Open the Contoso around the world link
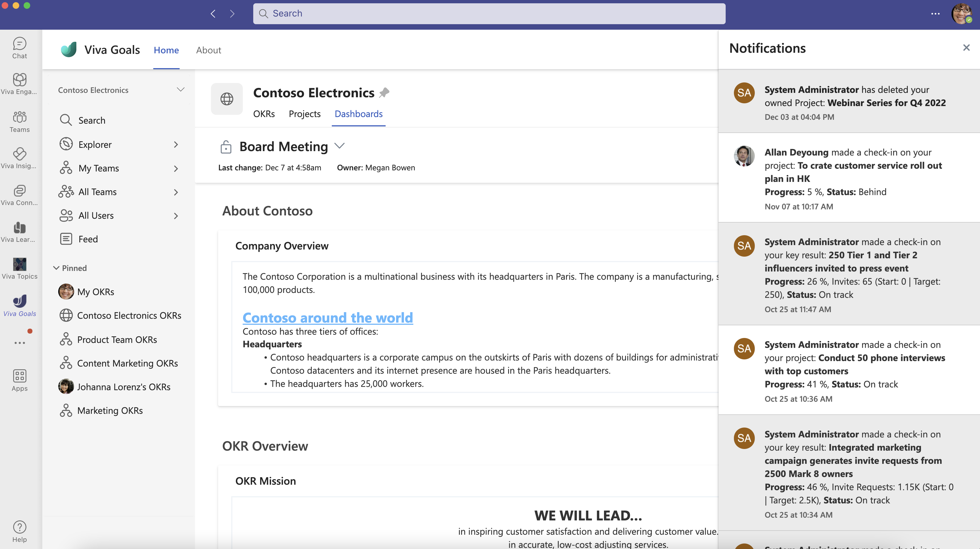 tap(327, 316)
